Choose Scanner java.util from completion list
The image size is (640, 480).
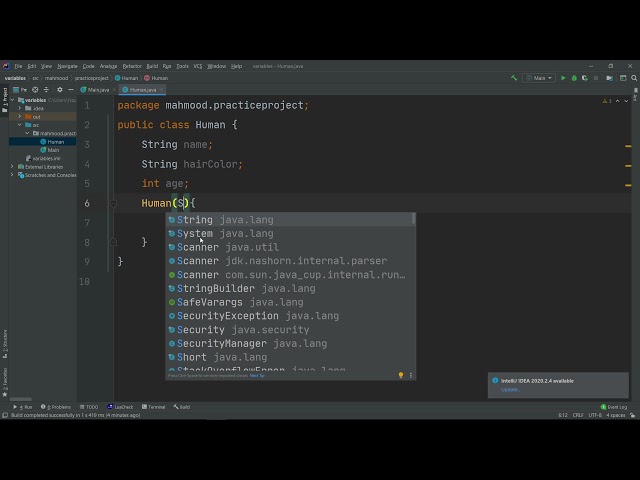click(291, 247)
